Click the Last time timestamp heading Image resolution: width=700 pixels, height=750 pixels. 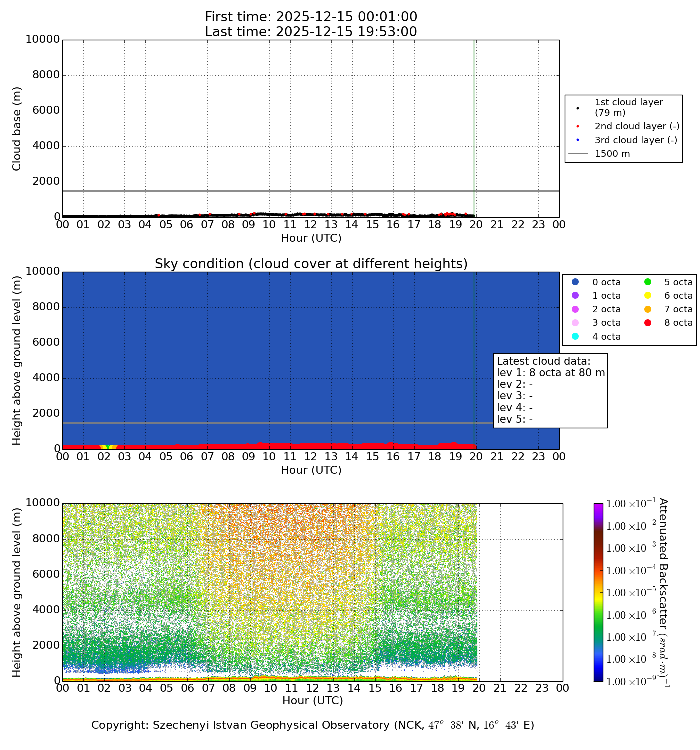coord(311,32)
